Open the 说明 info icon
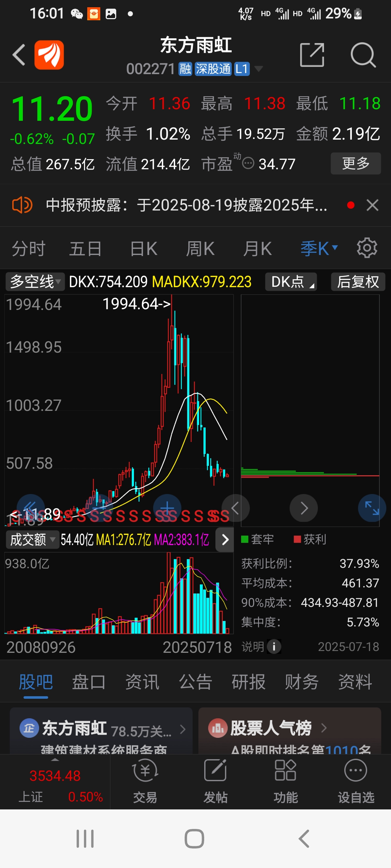391x868 pixels. [x=274, y=647]
